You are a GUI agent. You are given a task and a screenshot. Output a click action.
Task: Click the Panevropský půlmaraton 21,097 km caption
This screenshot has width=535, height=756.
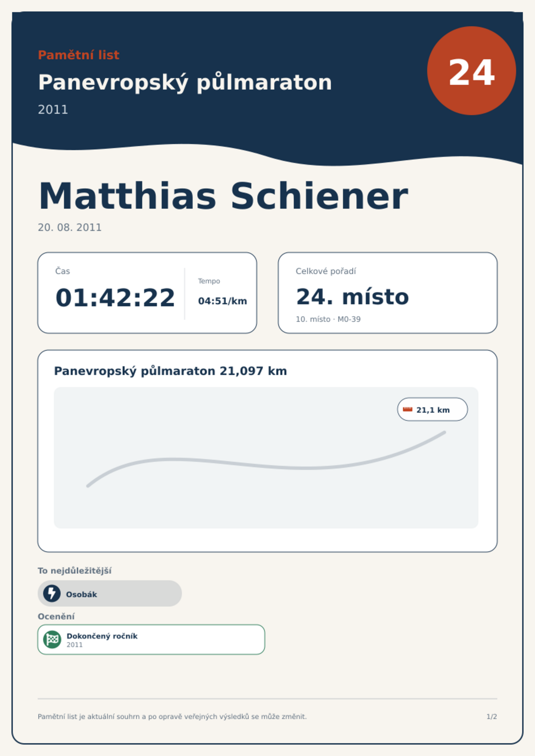pos(170,371)
